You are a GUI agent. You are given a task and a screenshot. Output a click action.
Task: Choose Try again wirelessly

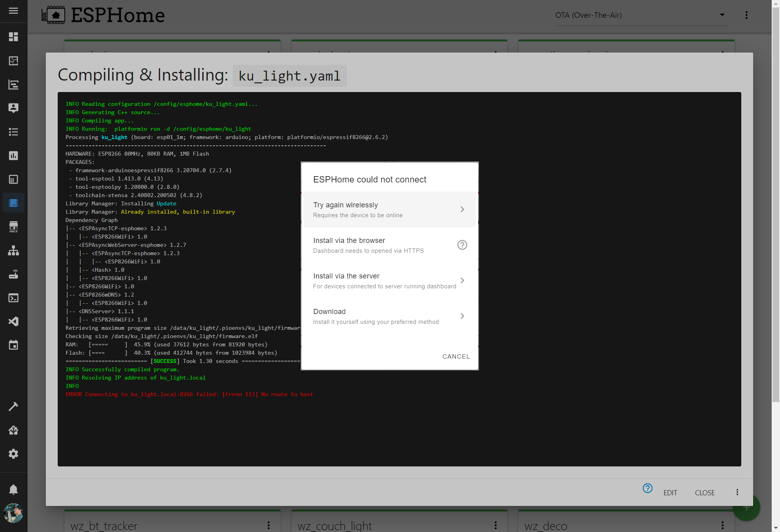coord(390,209)
